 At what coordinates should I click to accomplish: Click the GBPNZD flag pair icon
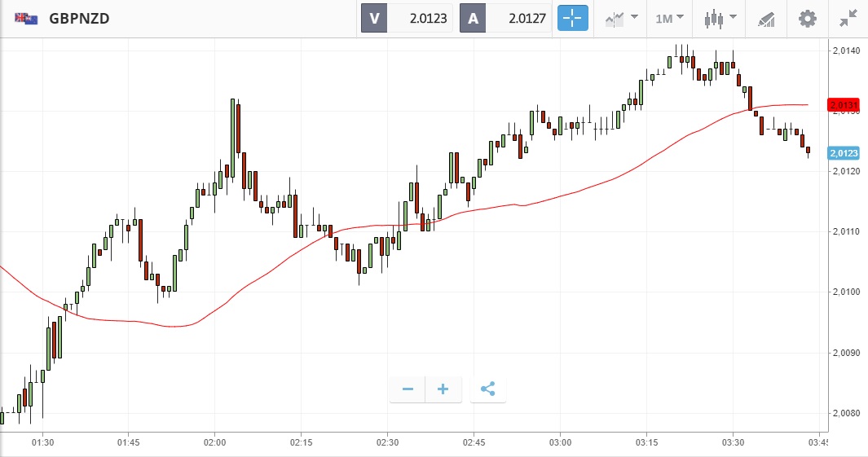(24, 18)
